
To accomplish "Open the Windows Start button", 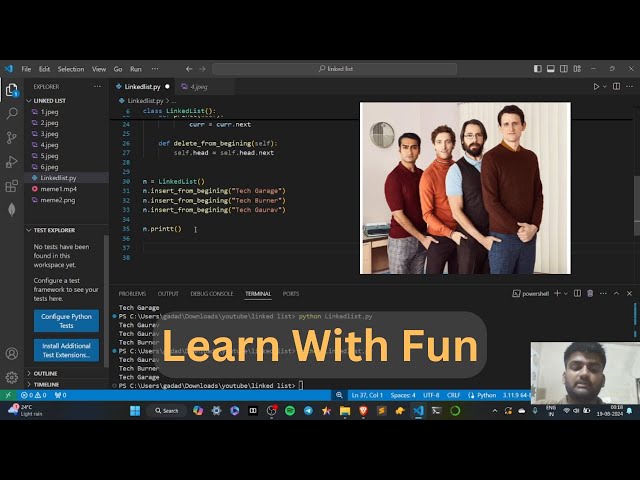I will click(135, 411).
